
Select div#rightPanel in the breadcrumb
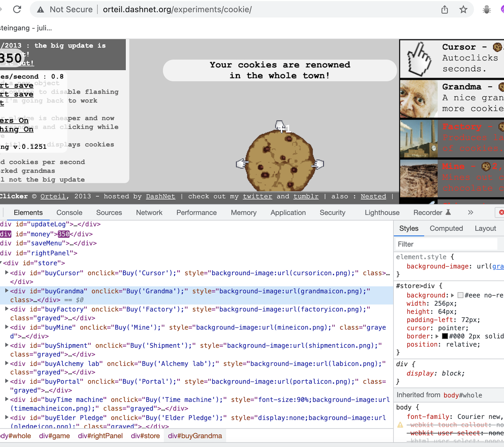tap(100, 436)
